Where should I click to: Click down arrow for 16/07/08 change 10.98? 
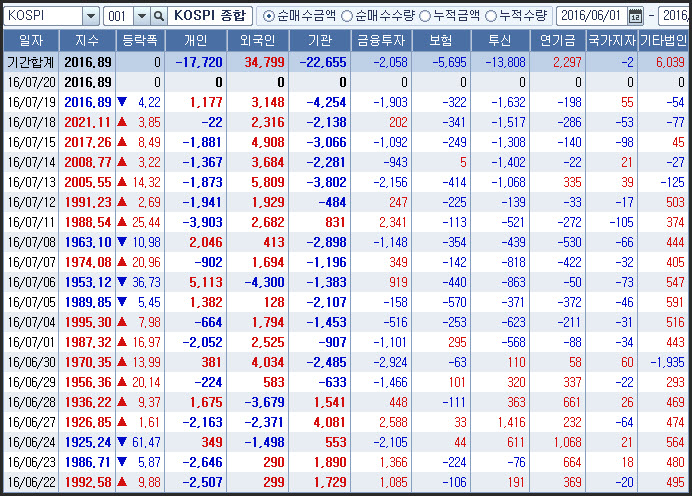(x=122, y=242)
